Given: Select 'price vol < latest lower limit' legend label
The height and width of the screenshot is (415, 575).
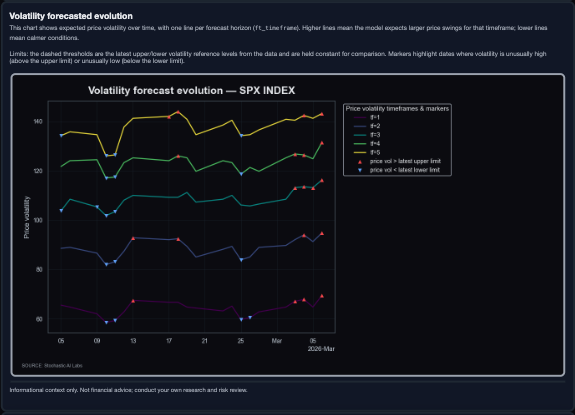Looking at the screenshot, I should click(404, 170).
